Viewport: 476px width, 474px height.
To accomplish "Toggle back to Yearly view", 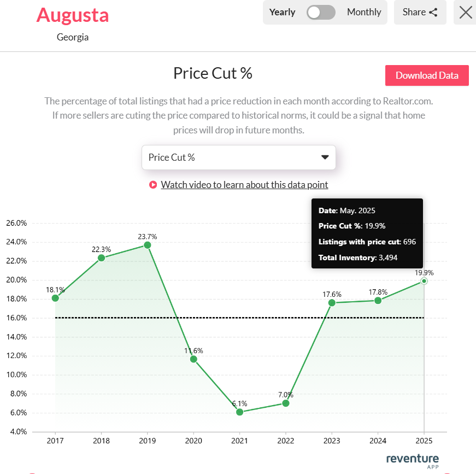I will pos(283,12).
